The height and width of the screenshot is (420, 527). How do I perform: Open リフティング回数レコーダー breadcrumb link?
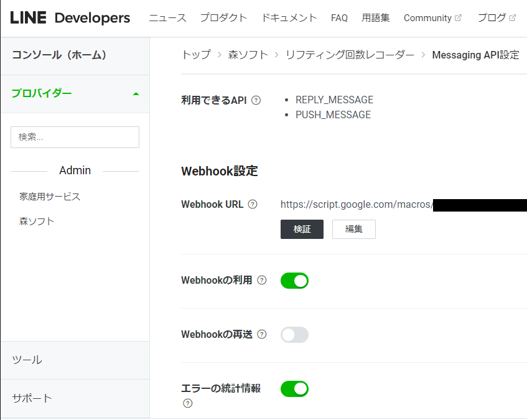350,55
